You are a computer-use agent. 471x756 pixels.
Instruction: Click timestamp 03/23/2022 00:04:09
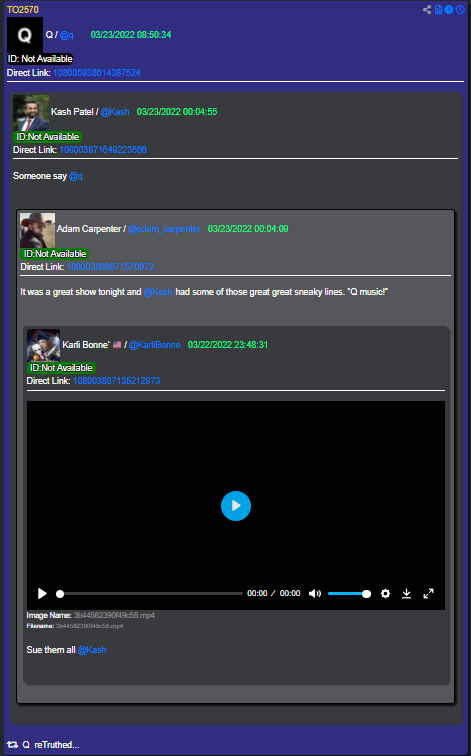[248, 229]
